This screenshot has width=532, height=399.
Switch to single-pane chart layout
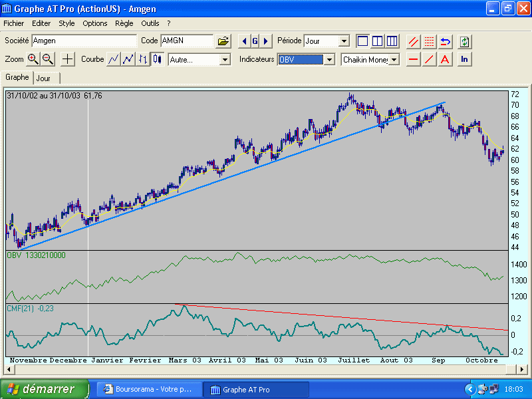(x=362, y=41)
